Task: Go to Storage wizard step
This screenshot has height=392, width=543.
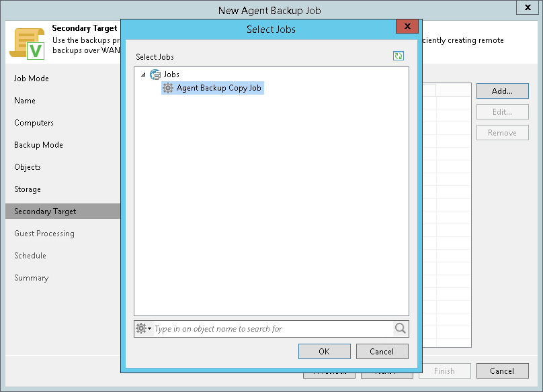Action: pos(28,189)
